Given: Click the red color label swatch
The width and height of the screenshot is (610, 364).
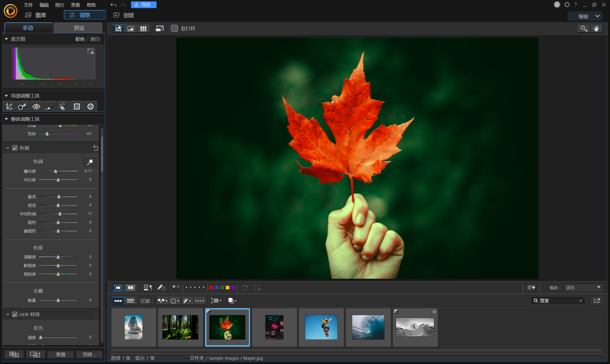Looking at the screenshot, I should 211,288.
